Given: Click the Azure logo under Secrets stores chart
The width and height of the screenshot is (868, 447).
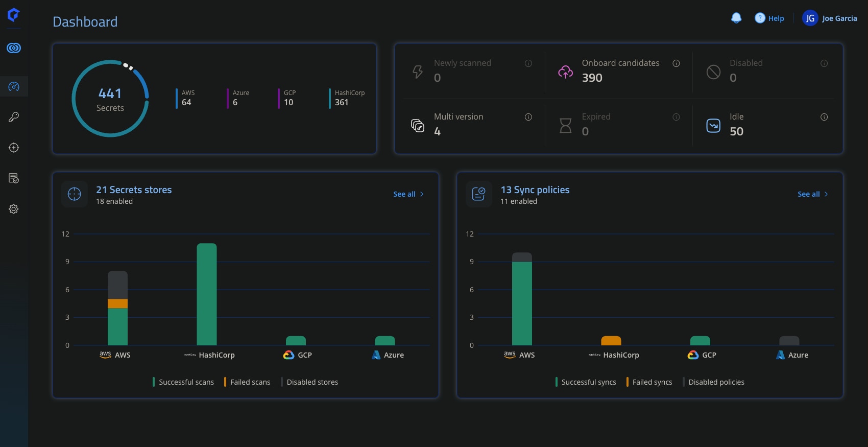Looking at the screenshot, I should 376,355.
